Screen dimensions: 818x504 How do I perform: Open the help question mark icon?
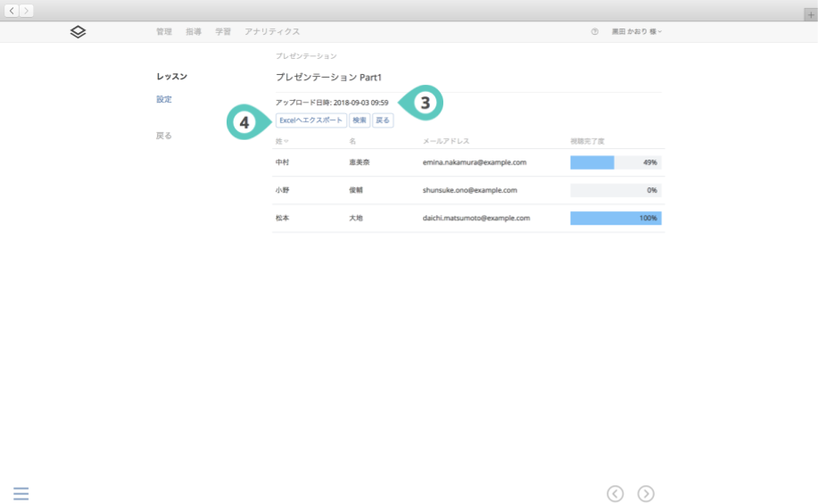[x=595, y=31]
